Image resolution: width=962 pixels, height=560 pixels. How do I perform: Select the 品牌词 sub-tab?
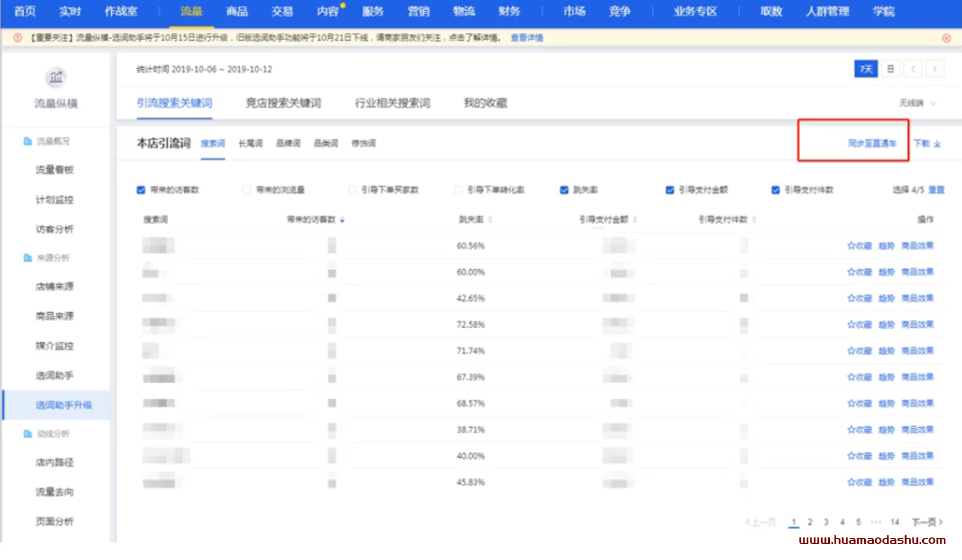pos(288,143)
